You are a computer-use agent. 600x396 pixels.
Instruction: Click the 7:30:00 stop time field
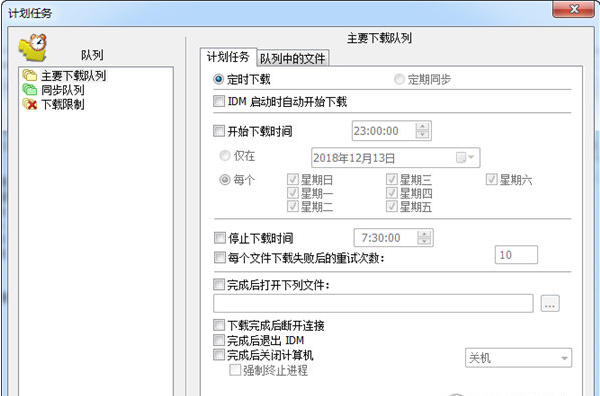pos(385,238)
